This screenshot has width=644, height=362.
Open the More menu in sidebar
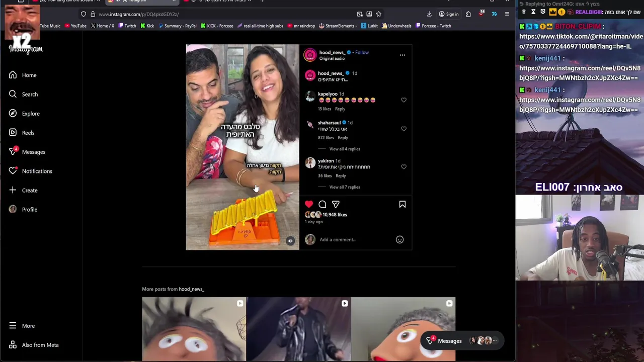point(22,326)
